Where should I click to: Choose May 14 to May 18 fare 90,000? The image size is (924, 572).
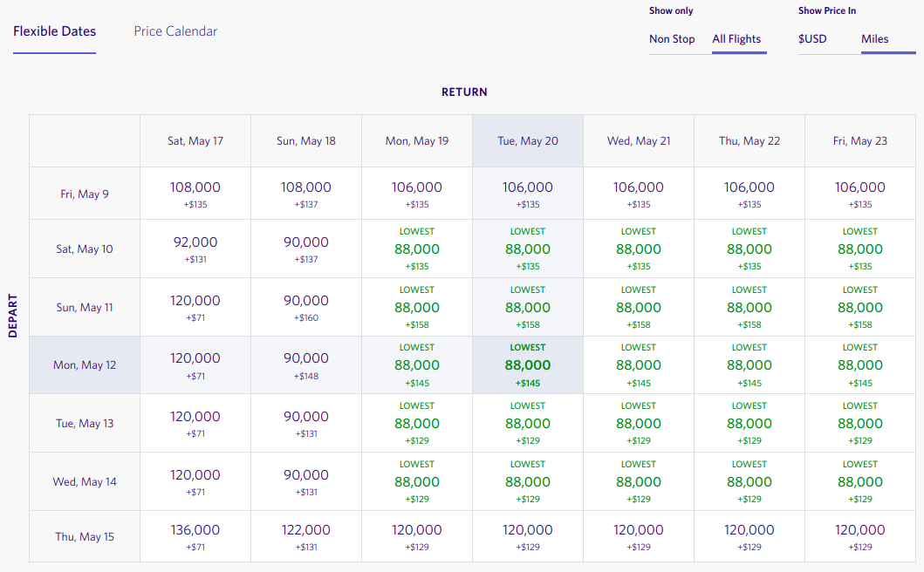(x=306, y=481)
